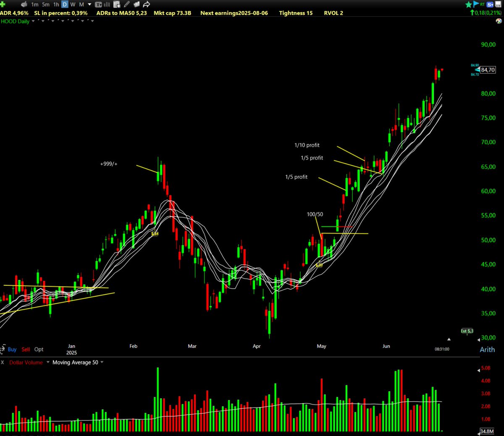Click the Tightness 15 readout
The width and height of the screenshot is (504, 436).
(296, 13)
